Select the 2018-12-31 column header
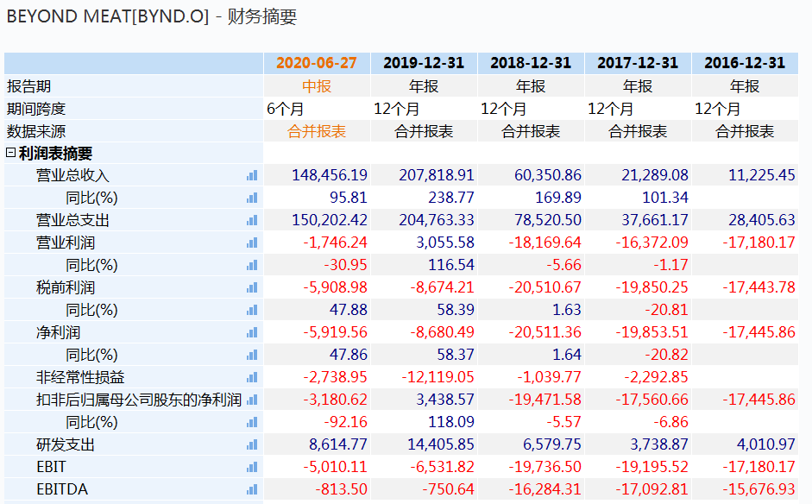This screenshot has height=504, width=812. pos(531,63)
